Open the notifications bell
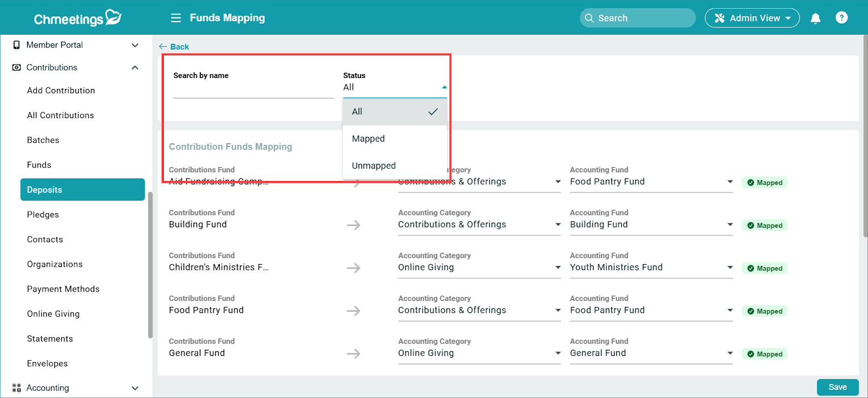The height and width of the screenshot is (398, 868). point(815,18)
